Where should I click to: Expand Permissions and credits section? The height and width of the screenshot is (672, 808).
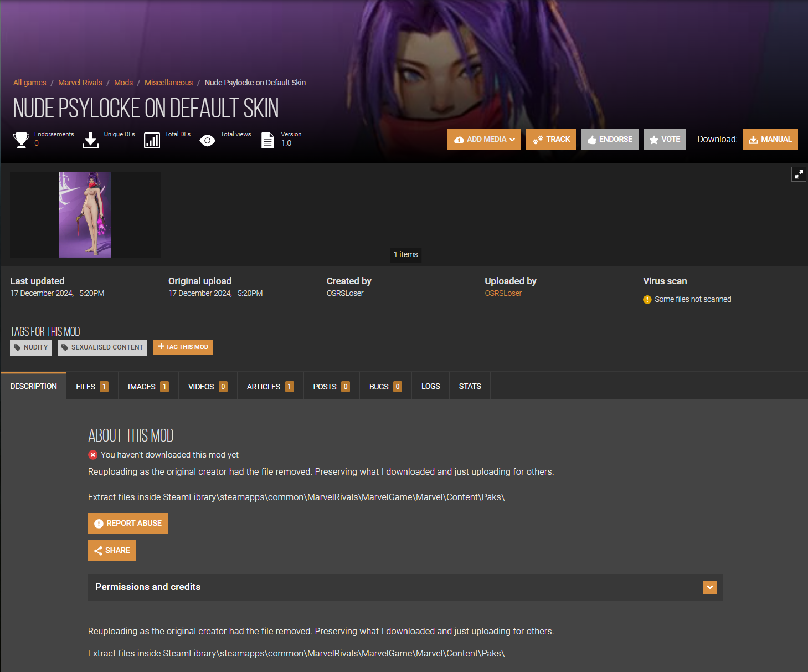709,587
